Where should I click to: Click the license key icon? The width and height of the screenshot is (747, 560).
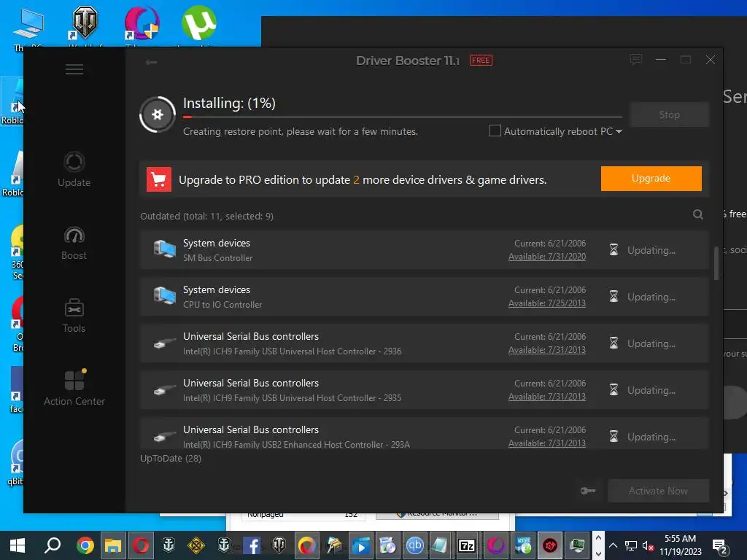(x=588, y=491)
